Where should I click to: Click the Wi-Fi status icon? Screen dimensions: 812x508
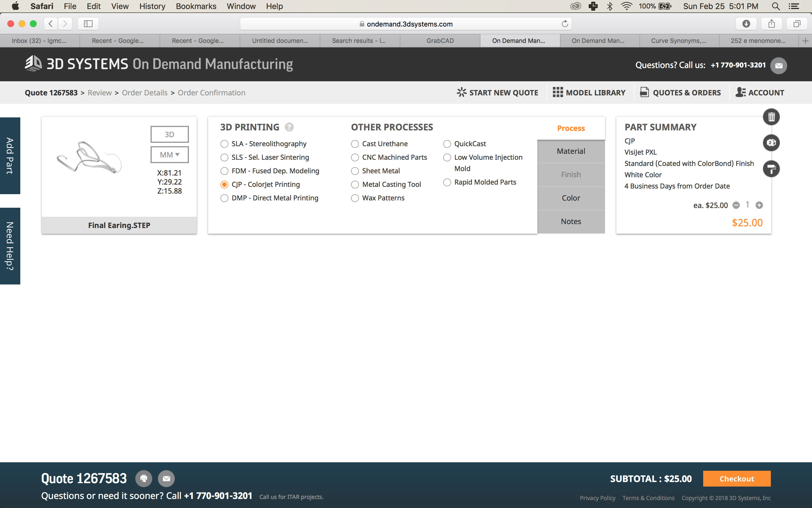pos(626,6)
